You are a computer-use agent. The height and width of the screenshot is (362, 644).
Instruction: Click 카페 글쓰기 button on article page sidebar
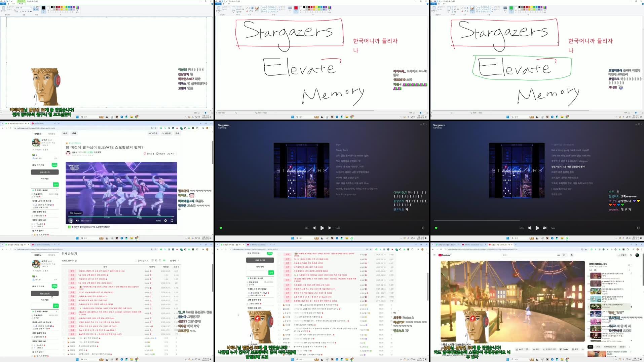(45, 172)
